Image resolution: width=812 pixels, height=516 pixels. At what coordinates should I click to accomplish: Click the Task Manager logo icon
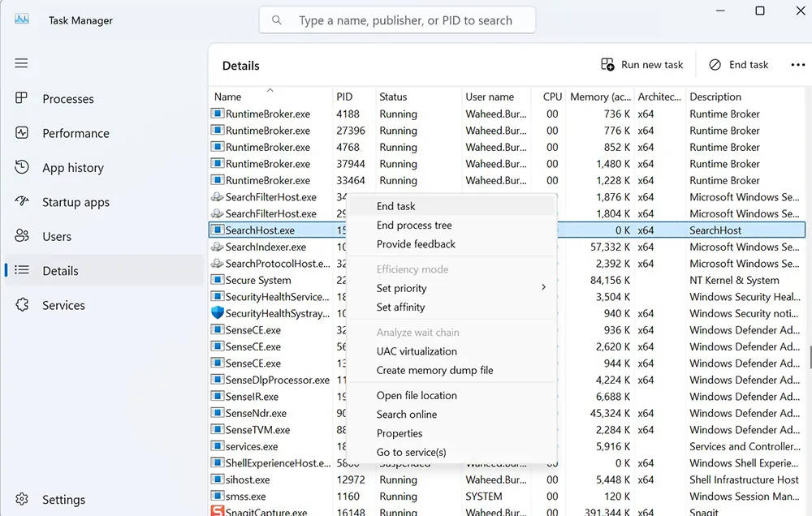[20, 19]
